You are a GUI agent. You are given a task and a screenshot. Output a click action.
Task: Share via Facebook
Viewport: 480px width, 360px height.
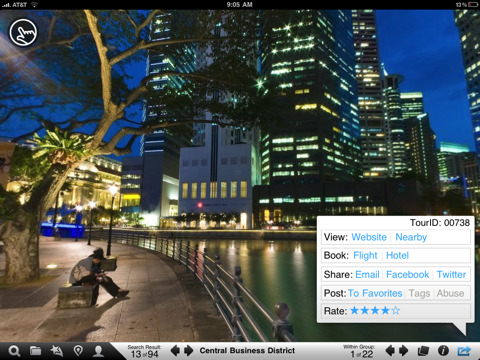[407, 274]
